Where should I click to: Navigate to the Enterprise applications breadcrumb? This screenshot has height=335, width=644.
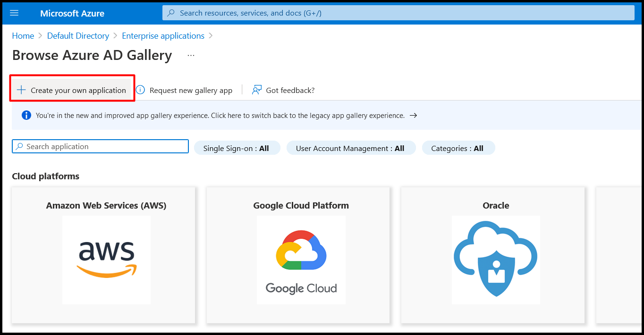click(163, 36)
